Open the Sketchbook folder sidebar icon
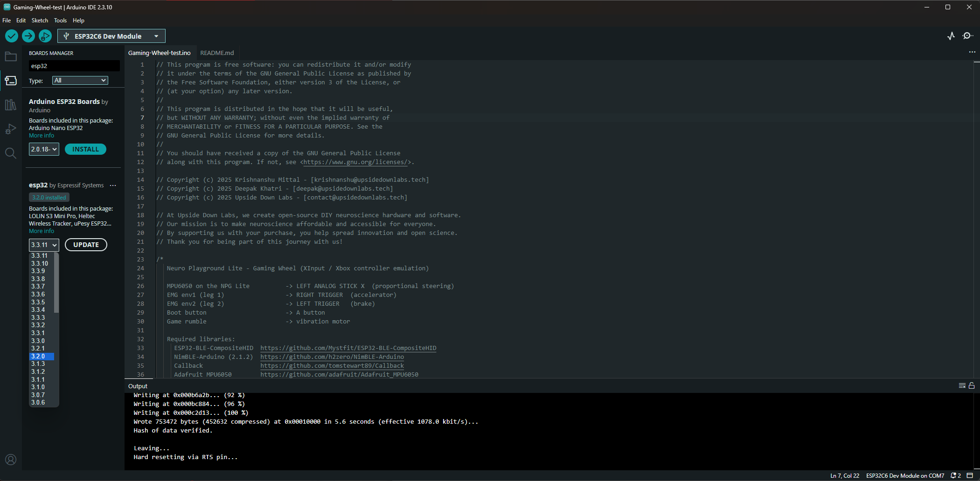Screen dimensions: 980x481 pyautogui.click(x=11, y=57)
